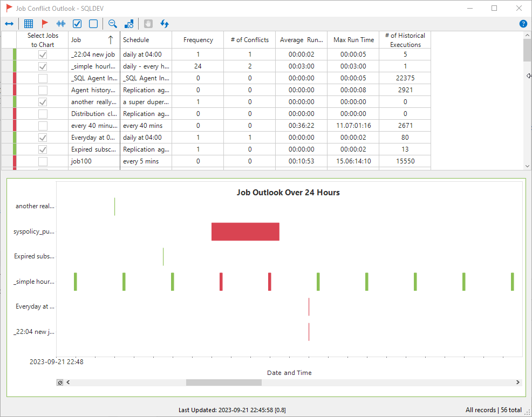Screen dimensions: 532x417
Task: Click the blue grid view toolbar icon
Action: pos(29,24)
